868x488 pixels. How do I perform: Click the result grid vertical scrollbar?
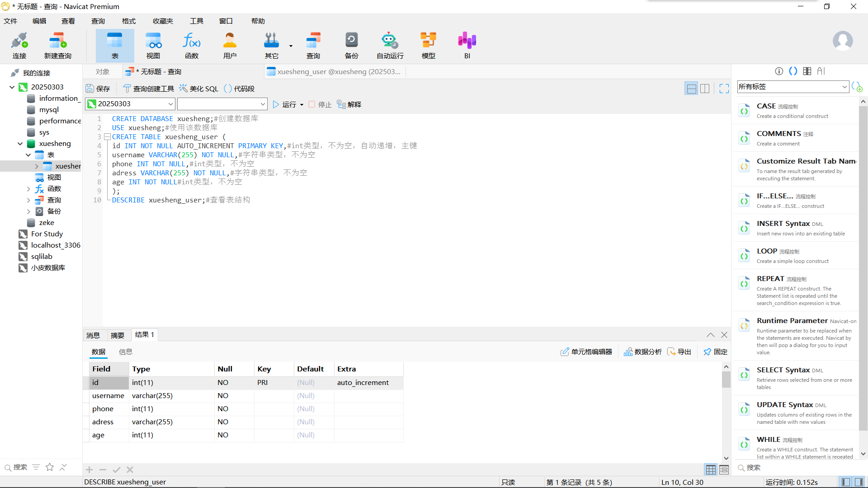726,380
